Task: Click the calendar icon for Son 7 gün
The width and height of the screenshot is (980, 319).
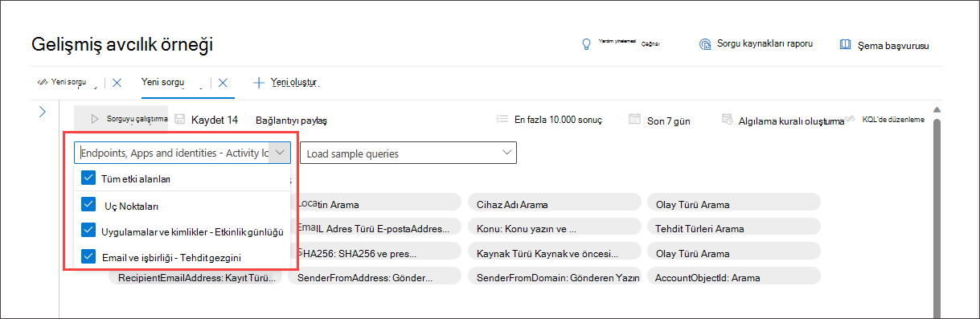Action: (x=635, y=120)
